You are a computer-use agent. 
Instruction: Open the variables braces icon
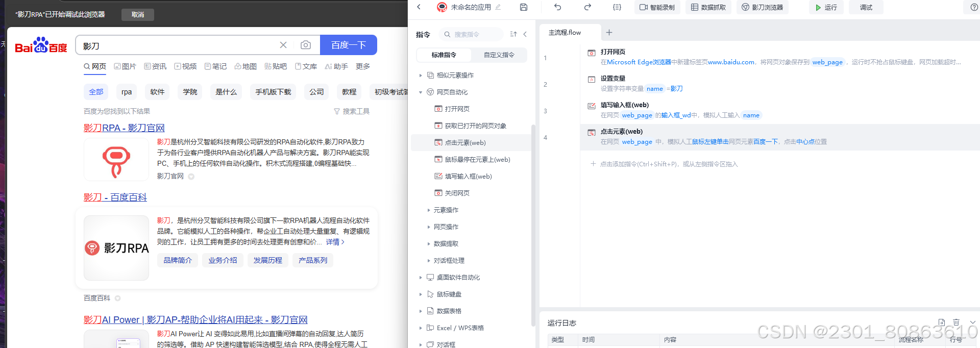click(x=617, y=7)
